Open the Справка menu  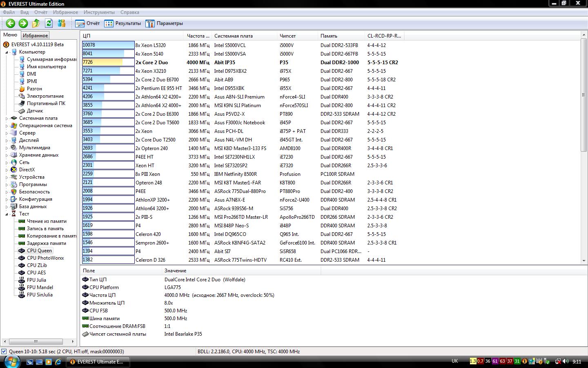130,12
